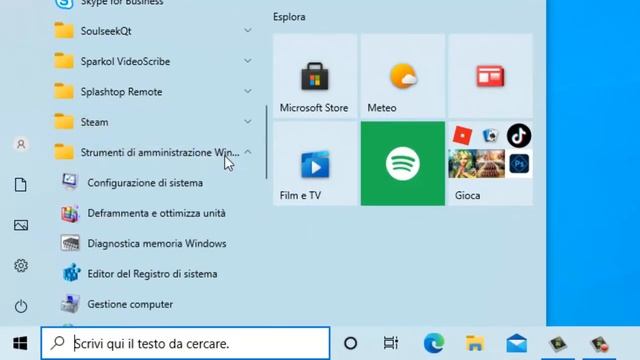
Task: Click the rightmost taskbar icon with red dot
Action: pos(599,344)
